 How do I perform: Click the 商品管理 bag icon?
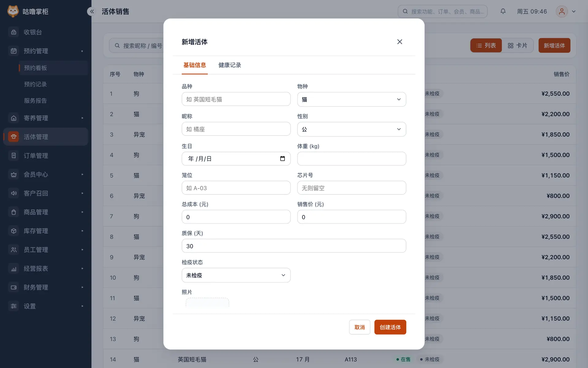(13, 212)
